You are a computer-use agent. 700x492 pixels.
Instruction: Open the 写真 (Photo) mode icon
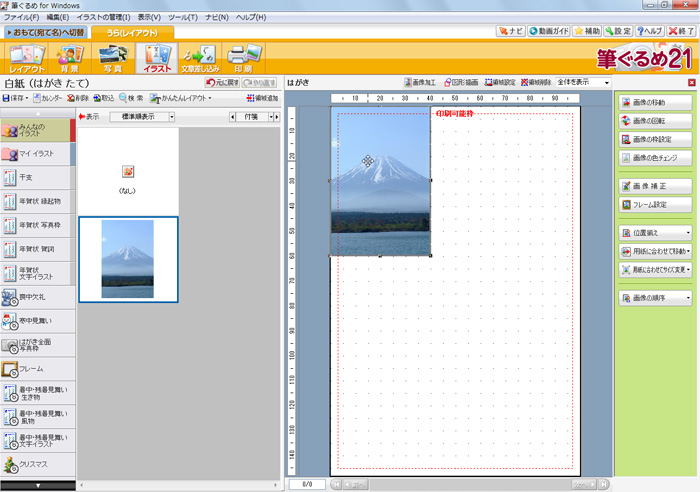coord(112,58)
